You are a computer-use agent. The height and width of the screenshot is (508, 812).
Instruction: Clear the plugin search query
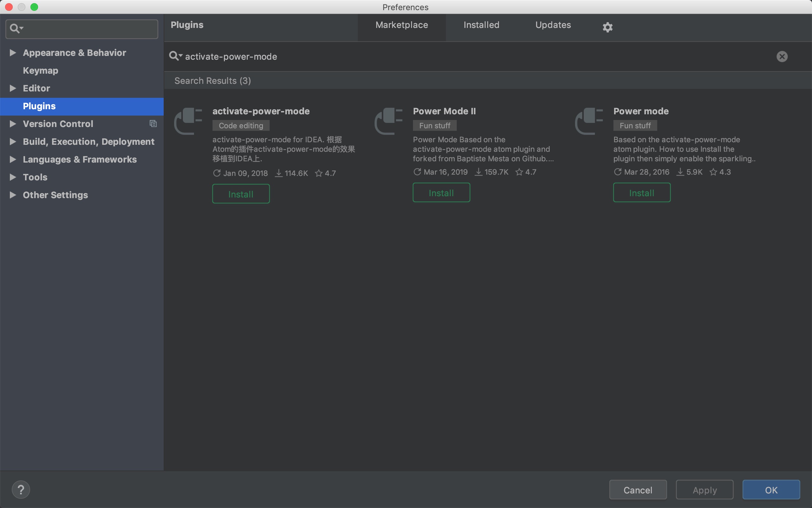(782, 57)
